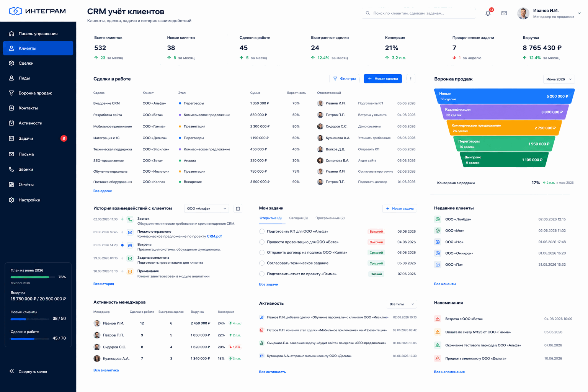588x392 pixels.
Task: Click the Новая задача button
Action: click(x=400, y=209)
